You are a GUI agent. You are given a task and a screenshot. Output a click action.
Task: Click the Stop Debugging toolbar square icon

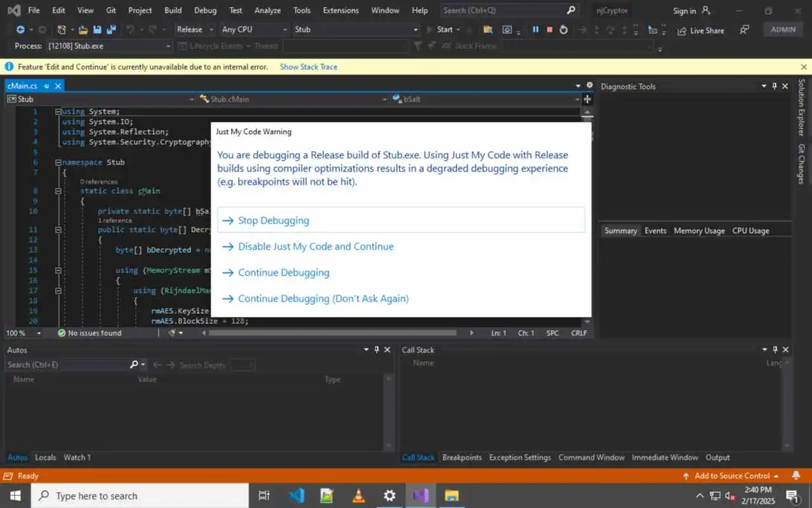coord(549,29)
